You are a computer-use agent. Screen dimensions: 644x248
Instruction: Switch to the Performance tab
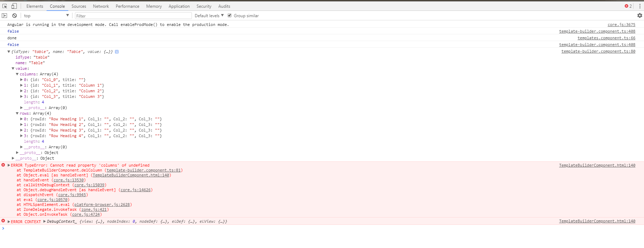(x=127, y=6)
